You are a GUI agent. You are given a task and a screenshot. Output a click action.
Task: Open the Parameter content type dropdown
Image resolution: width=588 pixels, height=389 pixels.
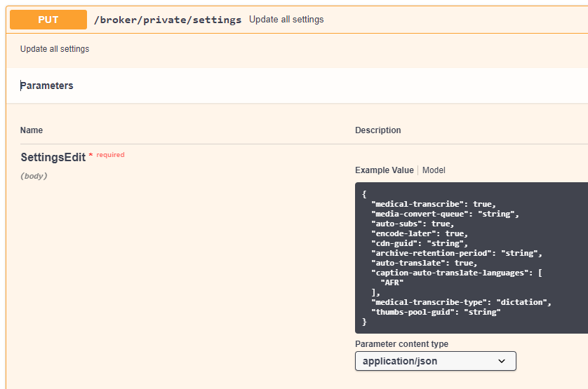tap(435, 361)
